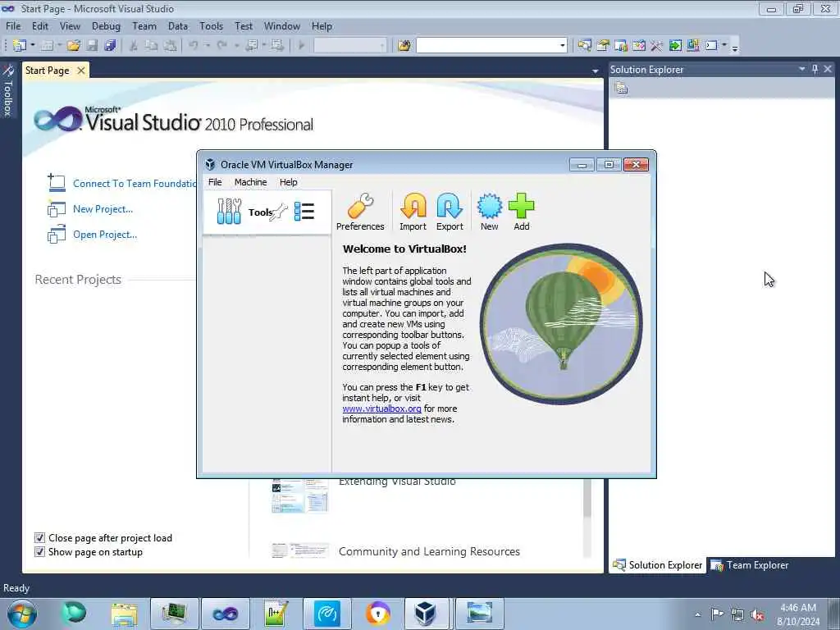The image size is (840, 630).
Task: Open the www.virtualbox.org link
Action: (x=381, y=409)
